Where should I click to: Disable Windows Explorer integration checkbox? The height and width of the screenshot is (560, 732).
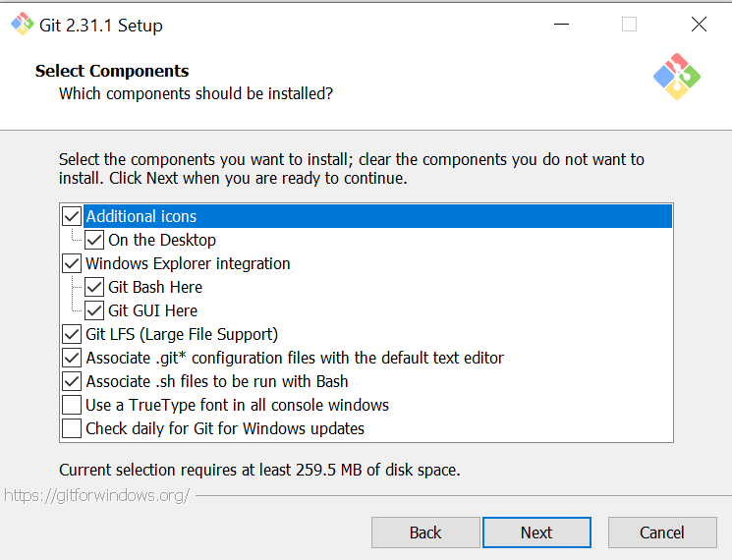click(x=72, y=263)
